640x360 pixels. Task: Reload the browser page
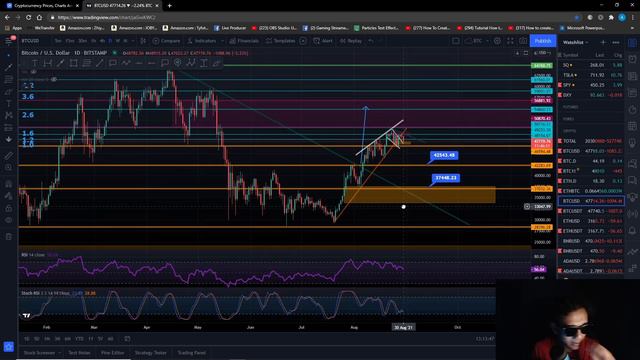29,18
